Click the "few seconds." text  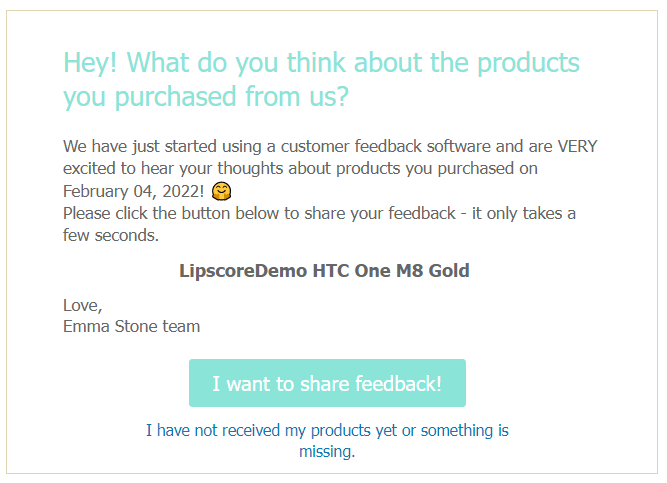[x=110, y=235]
